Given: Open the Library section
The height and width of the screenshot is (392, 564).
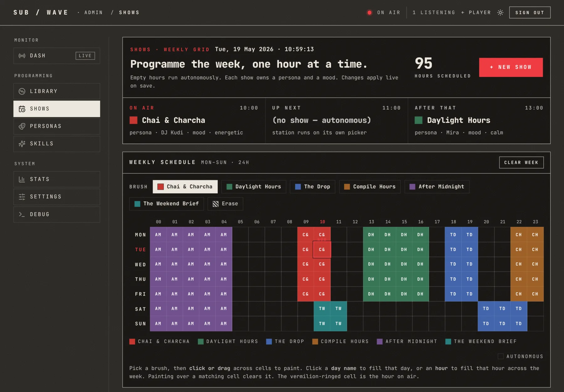Looking at the screenshot, I should (57, 91).
